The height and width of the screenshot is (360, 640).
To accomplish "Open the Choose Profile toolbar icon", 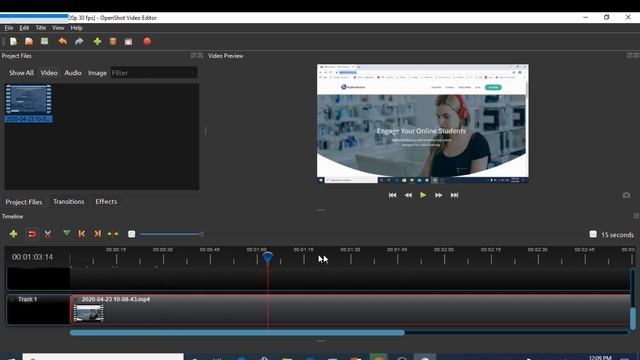I will pyautogui.click(x=113, y=41).
